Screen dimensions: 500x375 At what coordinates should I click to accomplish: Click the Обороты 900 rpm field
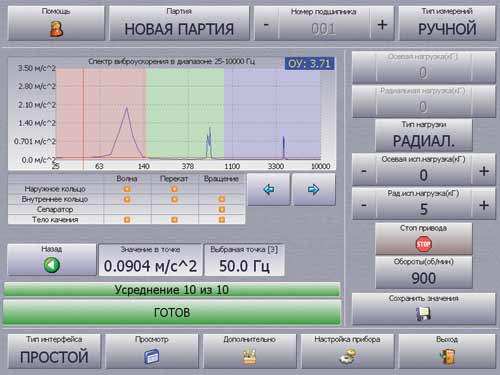click(424, 272)
